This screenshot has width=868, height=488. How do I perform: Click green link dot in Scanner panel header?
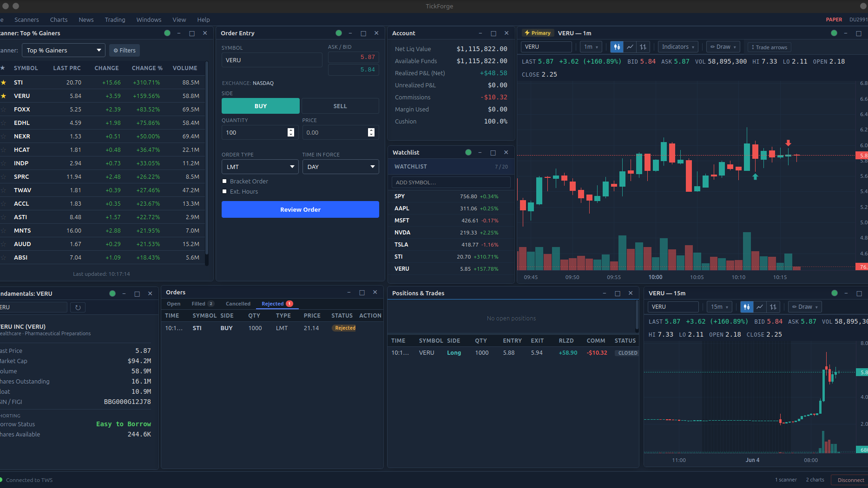[x=167, y=33]
